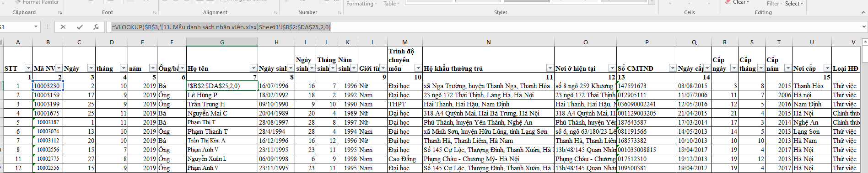The width and height of the screenshot is (868, 173).
Task: Open Insert Function via fx icon
Action: click(x=96, y=27)
